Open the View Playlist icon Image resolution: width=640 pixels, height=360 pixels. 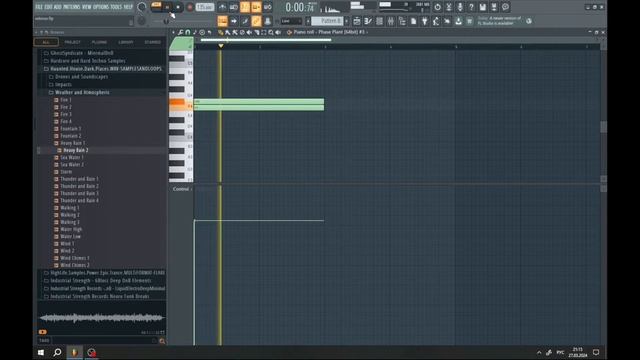tap(357, 21)
